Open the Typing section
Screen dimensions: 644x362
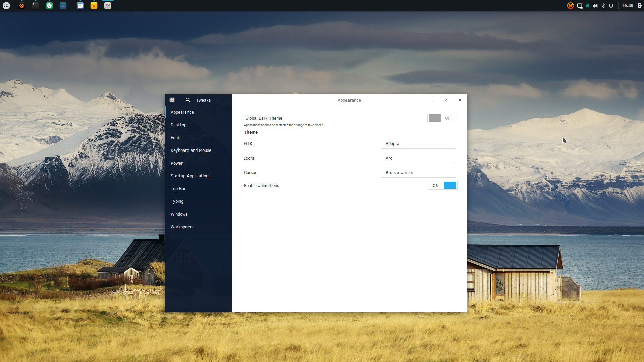pyautogui.click(x=199, y=201)
